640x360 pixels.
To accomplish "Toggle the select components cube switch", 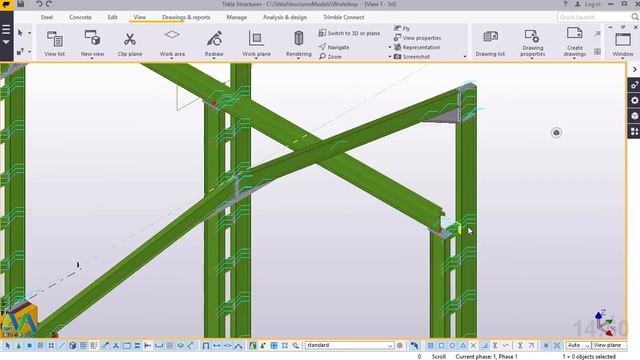I will pyautogui.click(x=72, y=345).
